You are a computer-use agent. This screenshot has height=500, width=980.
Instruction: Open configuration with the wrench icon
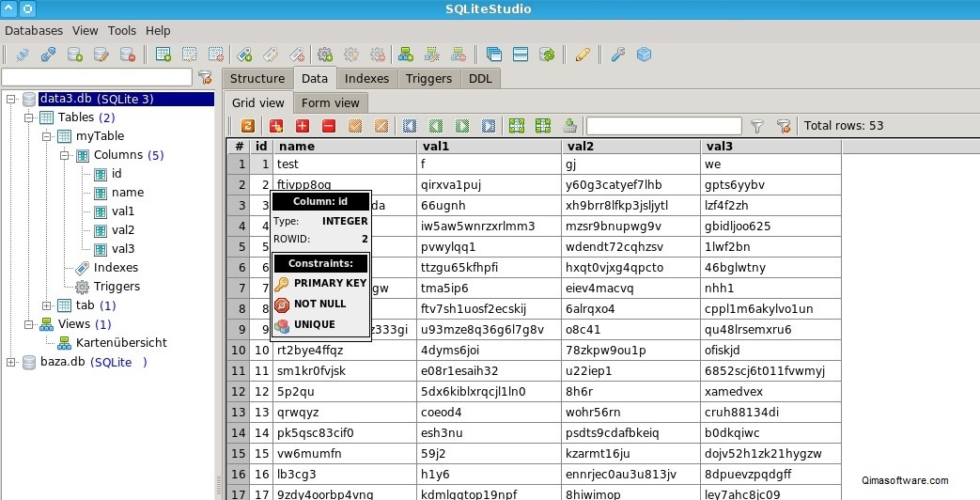[x=618, y=55]
